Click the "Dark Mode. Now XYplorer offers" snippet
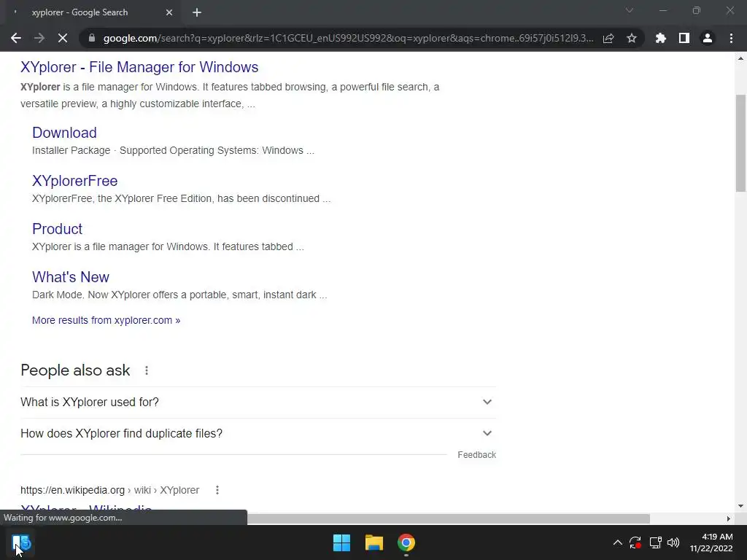Image resolution: width=747 pixels, height=560 pixels. 179,295
